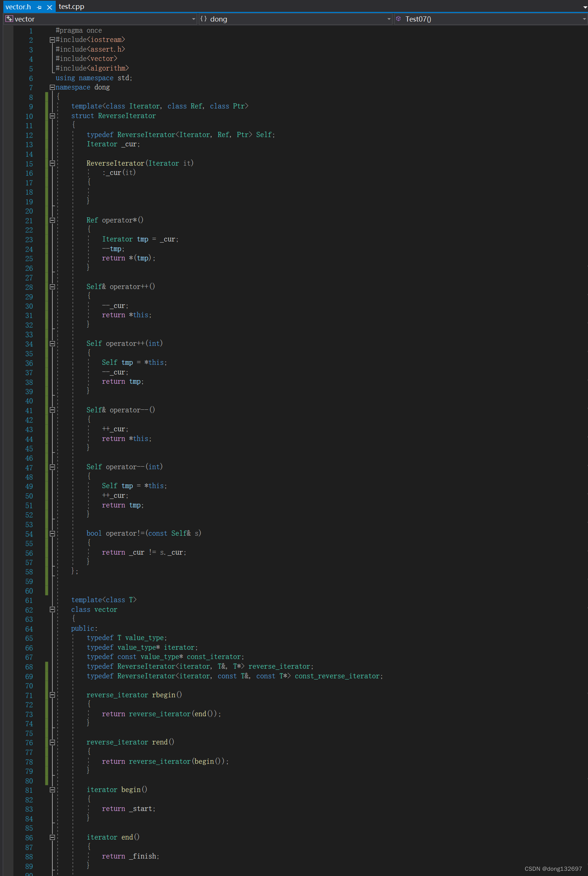Click 'return *(tmp);' statement
The image size is (588, 876).
[129, 258]
